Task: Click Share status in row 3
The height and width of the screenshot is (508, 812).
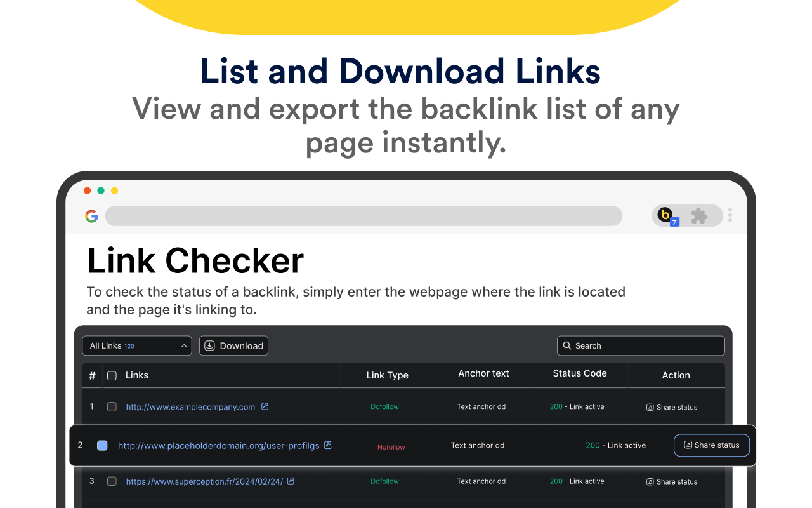Action: coord(672,481)
